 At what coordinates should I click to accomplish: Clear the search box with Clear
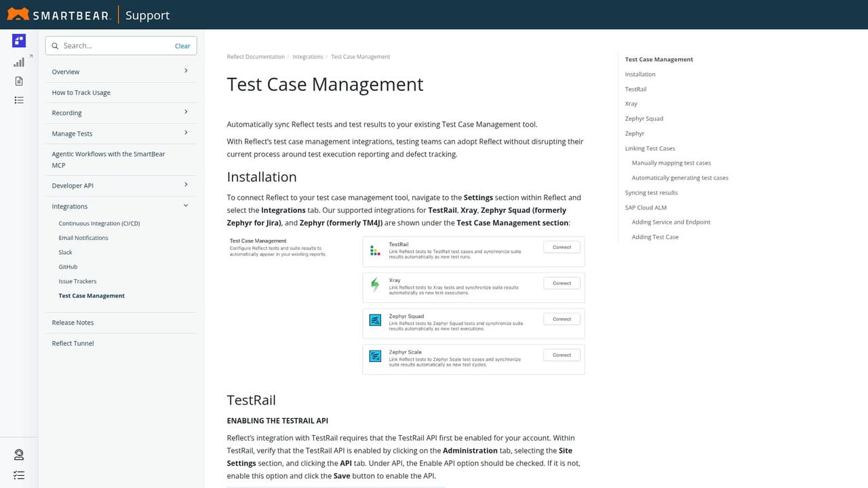(x=182, y=46)
